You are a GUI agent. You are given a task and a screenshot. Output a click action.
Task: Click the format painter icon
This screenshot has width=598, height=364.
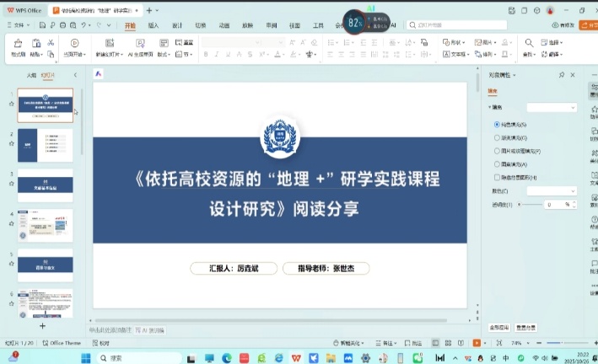tap(18, 47)
